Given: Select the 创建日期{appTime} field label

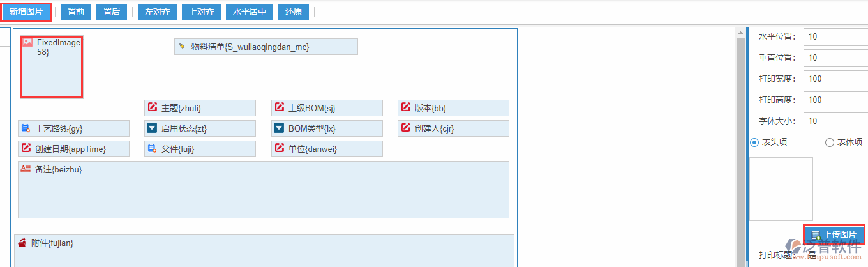Looking at the screenshot, I should click(71, 149).
